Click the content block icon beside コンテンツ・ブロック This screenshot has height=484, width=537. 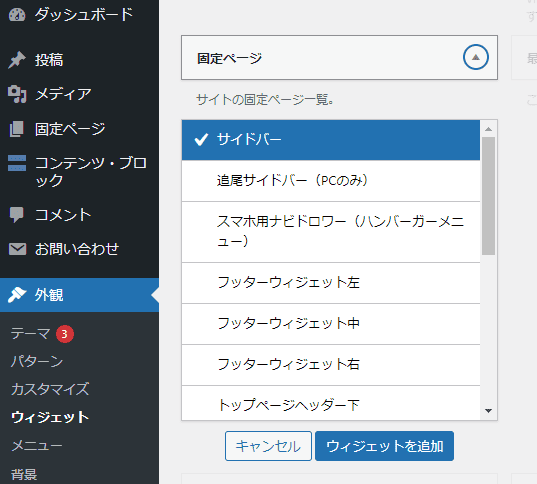tap(17, 163)
